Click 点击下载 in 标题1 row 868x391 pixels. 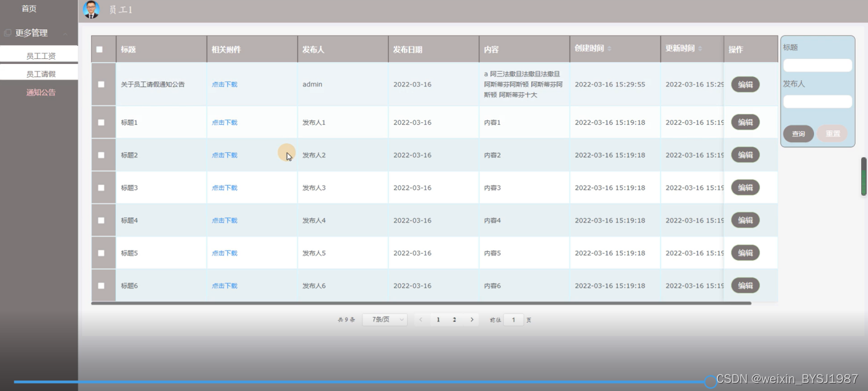pyautogui.click(x=225, y=123)
